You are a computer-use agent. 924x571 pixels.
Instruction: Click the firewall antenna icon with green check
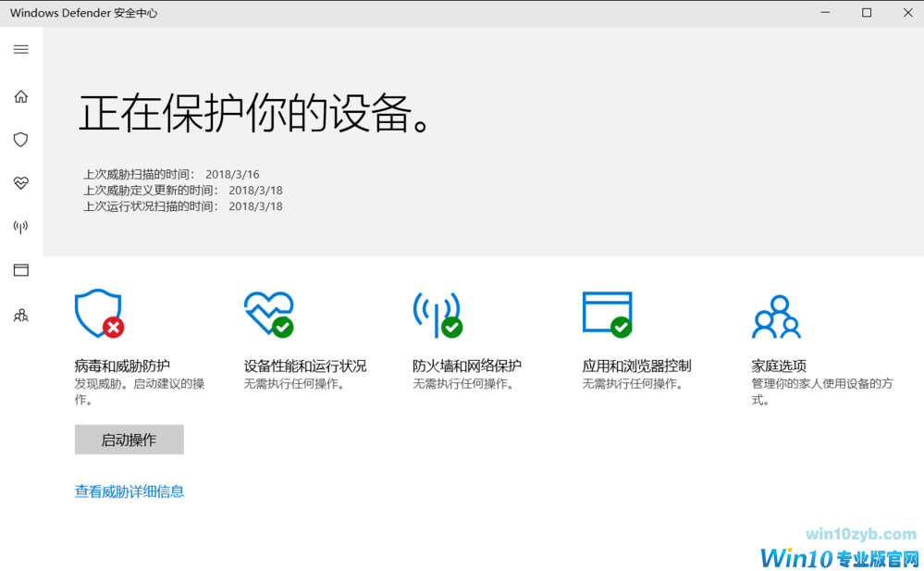tap(437, 313)
